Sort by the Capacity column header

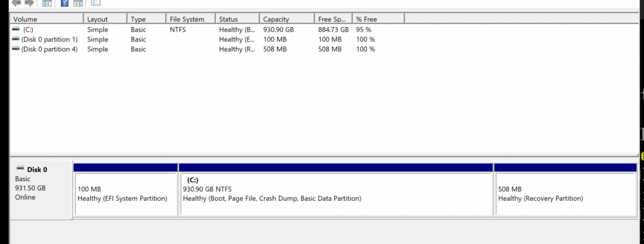287,19
